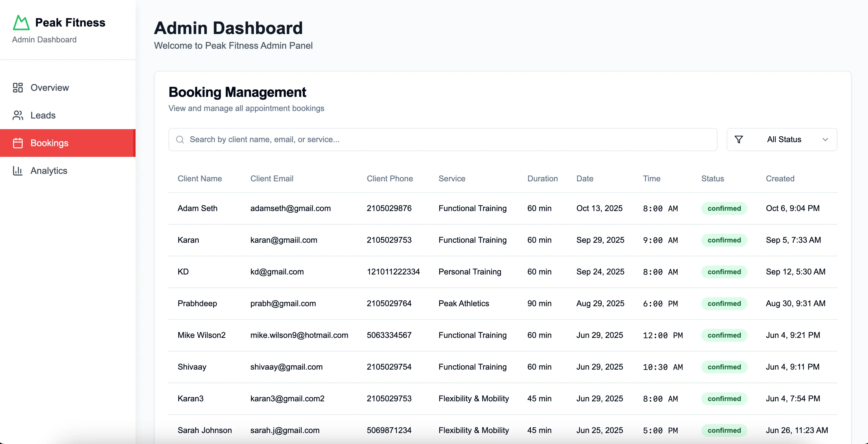Image resolution: width=868 pixels, height=444 pixels.
Task: Go to Leads in sidebar
Action: [x=68, y=115]
